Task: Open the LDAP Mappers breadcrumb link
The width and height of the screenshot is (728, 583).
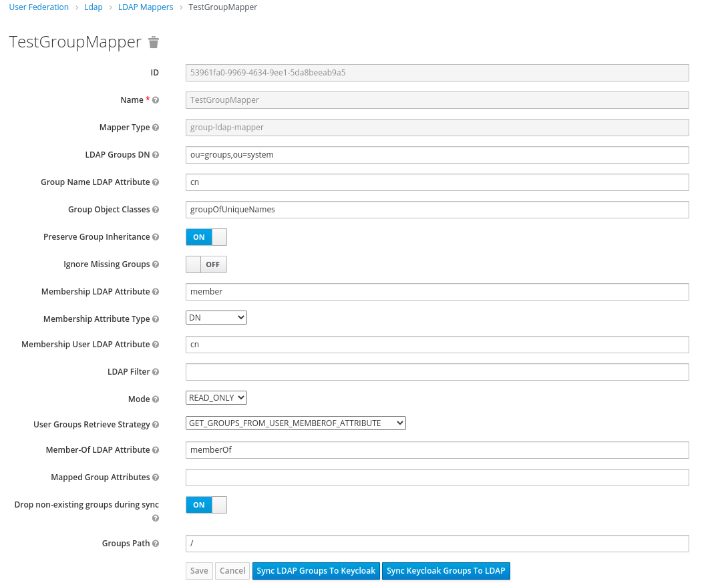Action: (146, 7)
